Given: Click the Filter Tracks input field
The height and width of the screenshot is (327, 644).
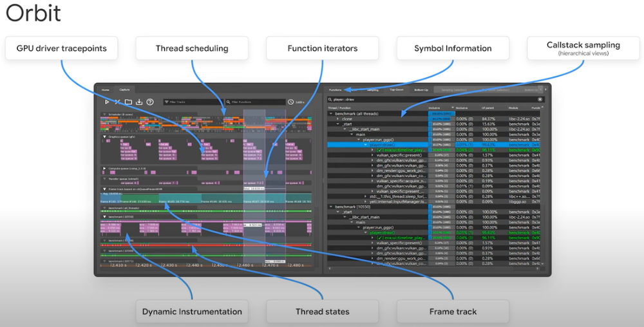Looking at the screenshot, I should click(x=193, y=102).
